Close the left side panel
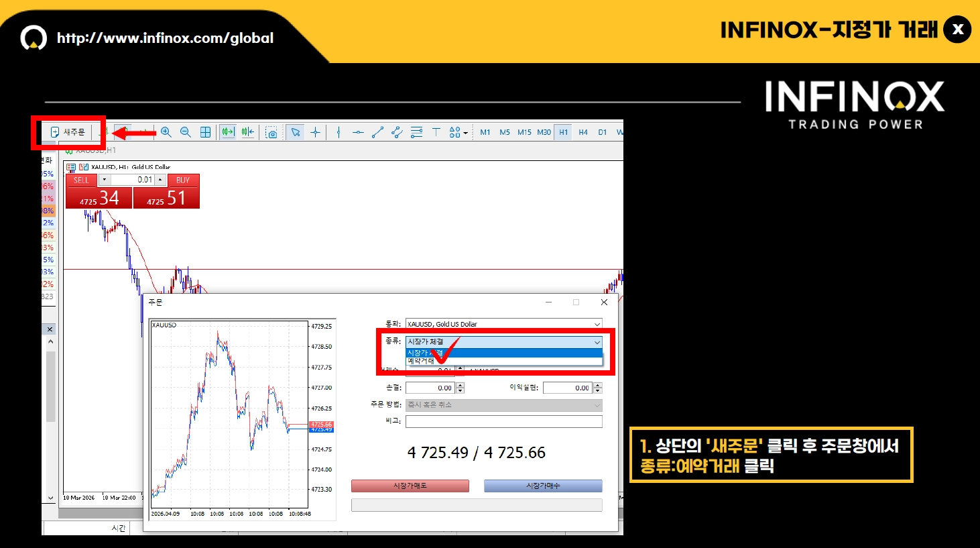The width and height of the screenshot is (980, 548). [x=50, y=329]
